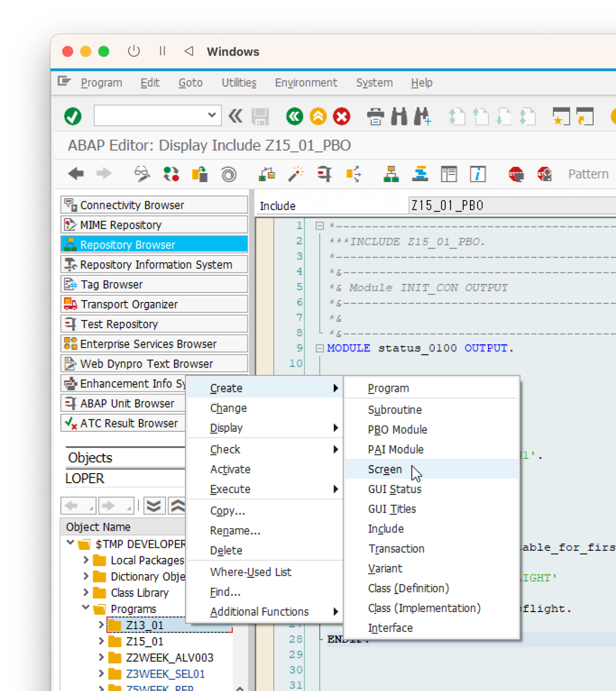Select the MIME Repository button

point(154,225)
